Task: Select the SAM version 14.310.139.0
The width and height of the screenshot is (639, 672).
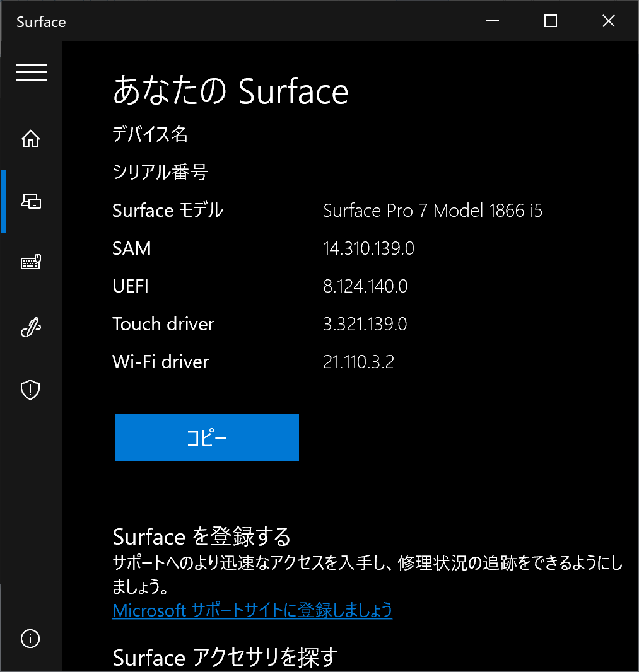Action: point(368,248)
